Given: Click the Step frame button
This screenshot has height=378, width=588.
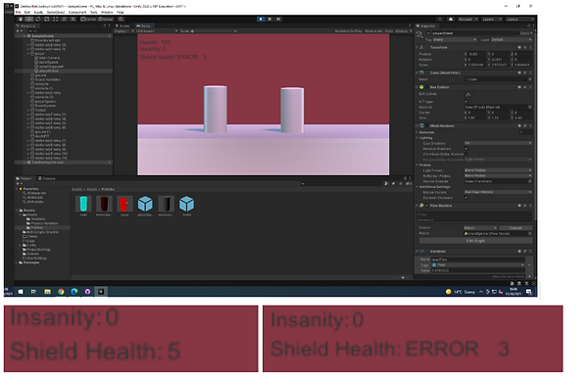Looking at the screenshot, I should pos(278,20).
